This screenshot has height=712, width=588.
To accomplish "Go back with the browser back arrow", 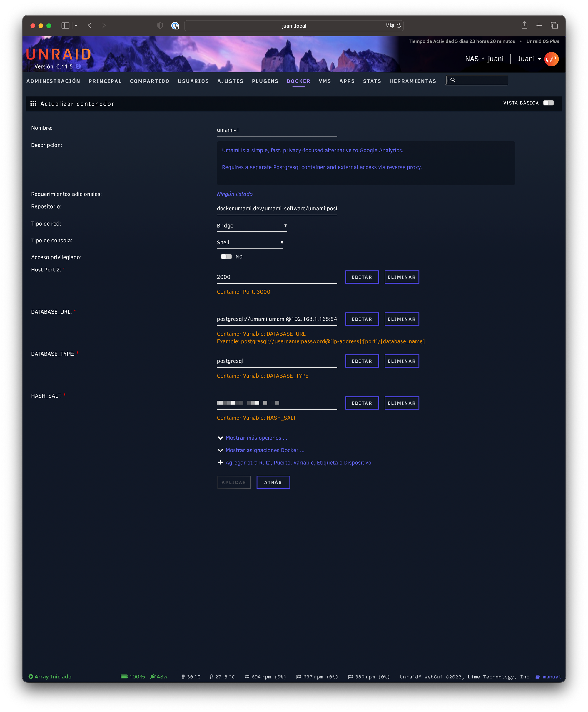I will click(90, 25).
